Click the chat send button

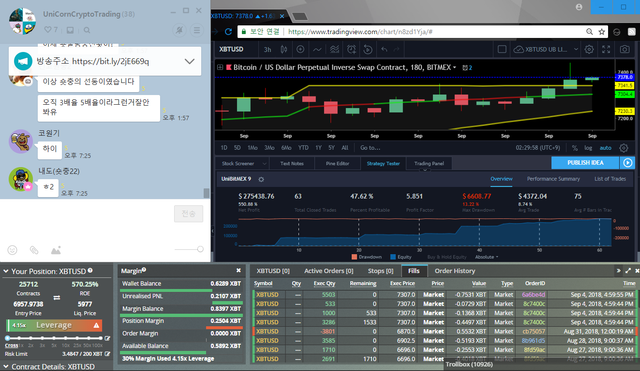tap(189, 213)
